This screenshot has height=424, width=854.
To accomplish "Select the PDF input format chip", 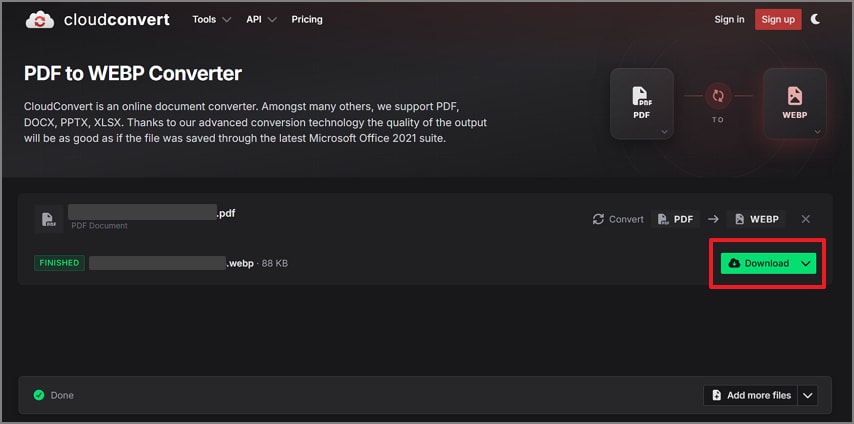I will coord(675,219).
